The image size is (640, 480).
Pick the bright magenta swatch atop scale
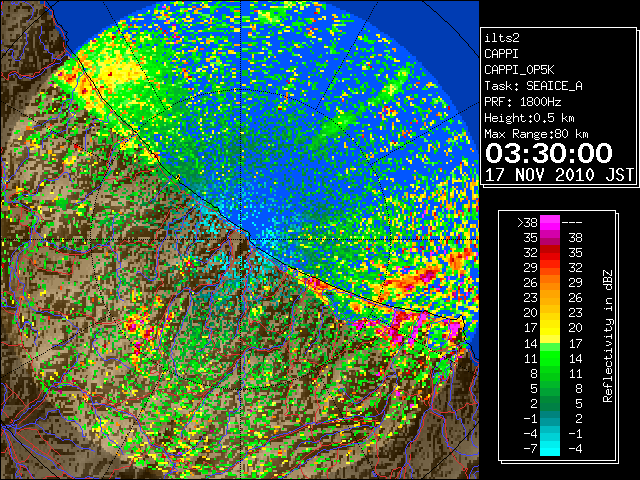click(x=550, y=222)
